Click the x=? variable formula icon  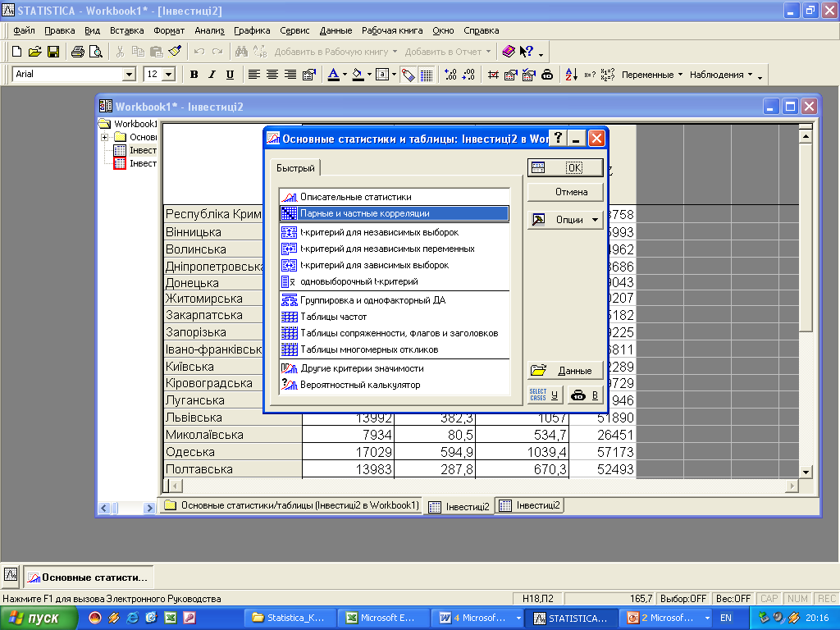click(589, 75)
